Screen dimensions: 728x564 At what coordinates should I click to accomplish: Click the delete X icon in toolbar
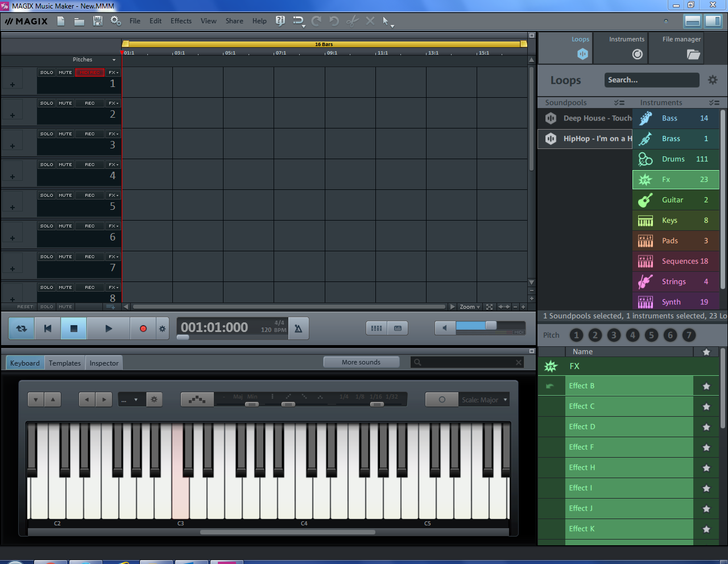[370, 21]
